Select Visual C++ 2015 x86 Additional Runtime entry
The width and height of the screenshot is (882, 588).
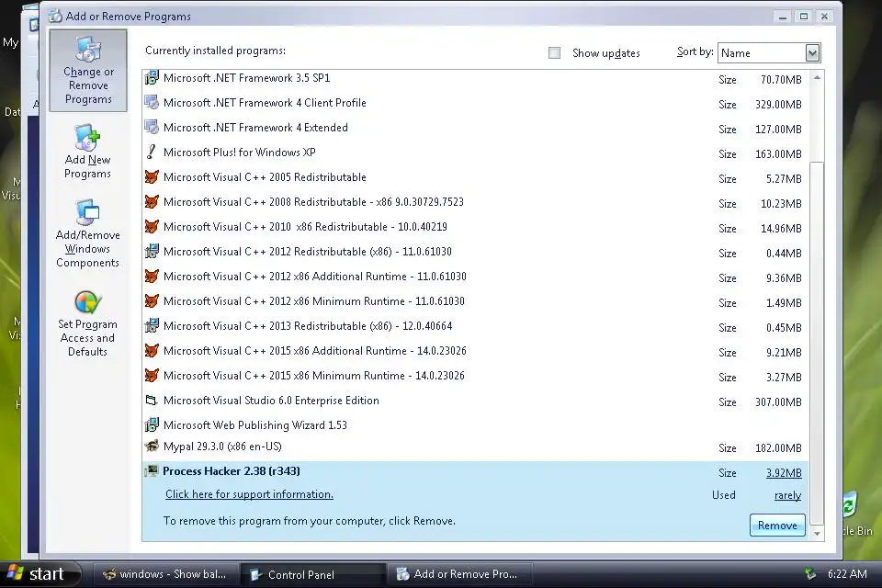[476, 351]
